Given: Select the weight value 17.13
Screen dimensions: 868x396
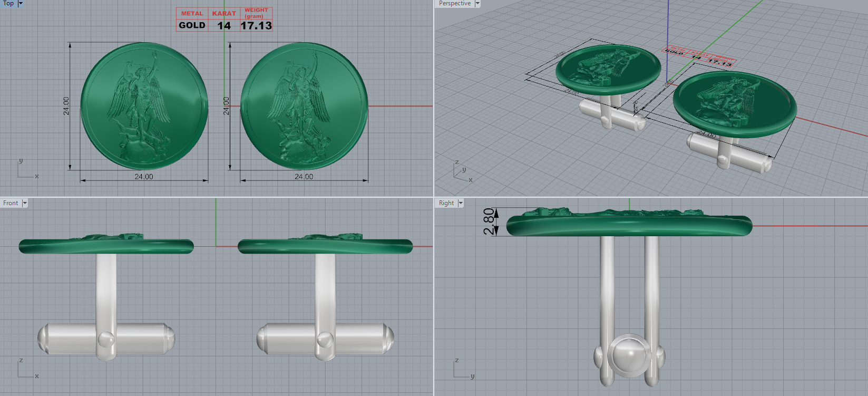Looking at the screenshot, I should 256,25.
